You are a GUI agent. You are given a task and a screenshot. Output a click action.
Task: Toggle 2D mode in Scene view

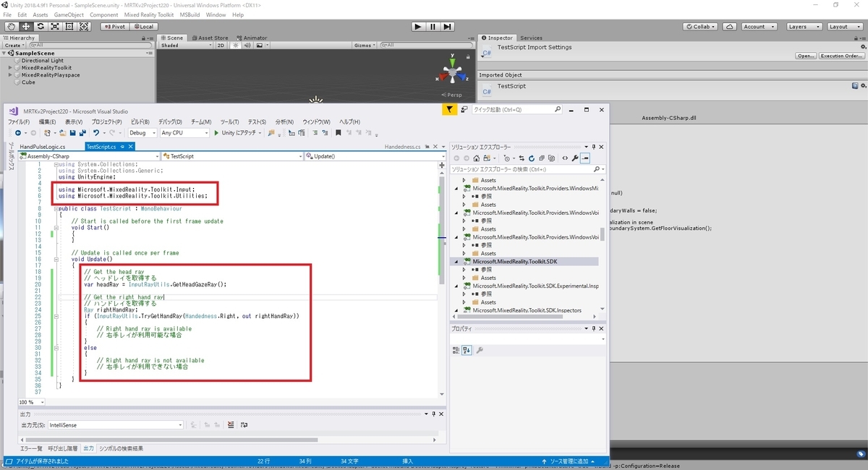(221, 45)
